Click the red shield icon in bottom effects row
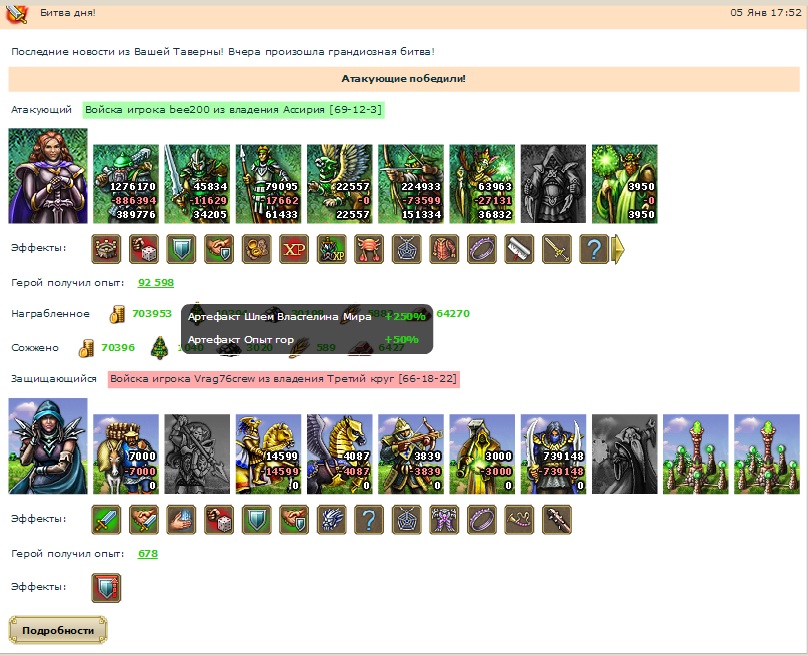Image resolution: width=808 pixels, height=656 pixels. [107, 587]
